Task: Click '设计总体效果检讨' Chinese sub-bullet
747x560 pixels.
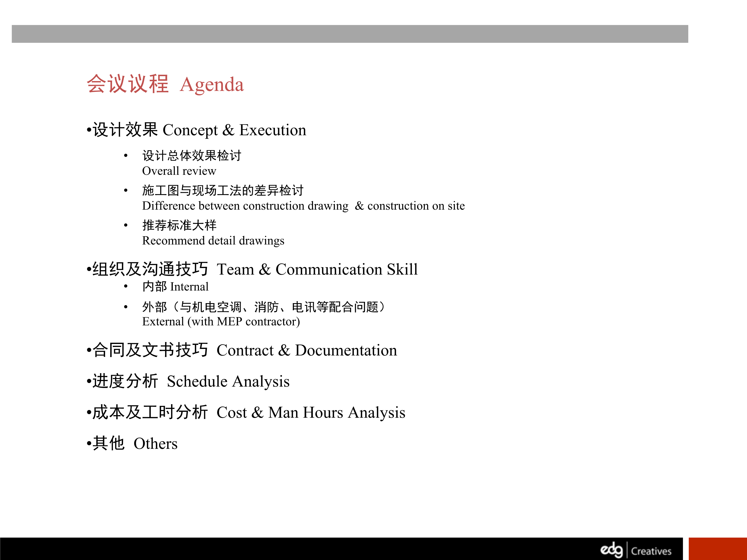Action: (x=192, y=156)
